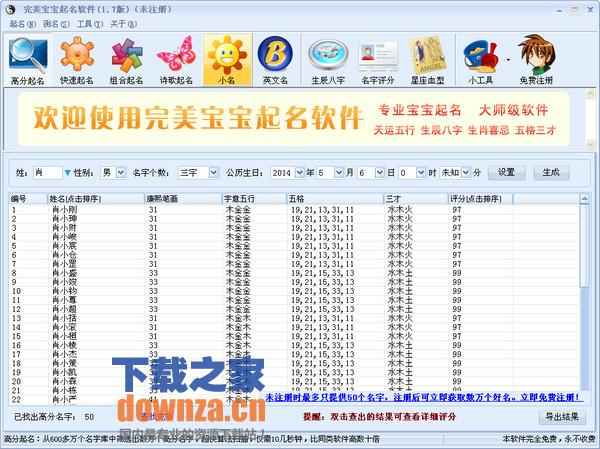Open the 起名 menu
This screenshot has width=600, height=449.
click(x=22, y=24)
